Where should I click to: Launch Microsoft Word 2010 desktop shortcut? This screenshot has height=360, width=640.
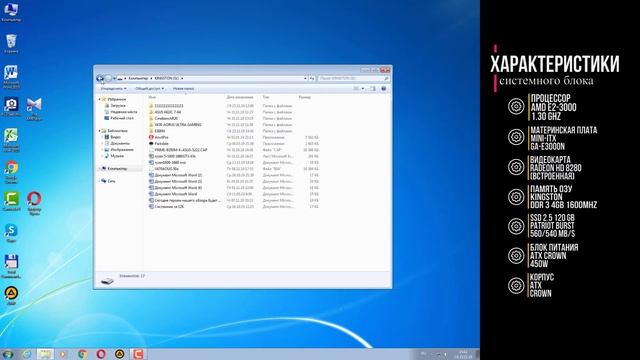click(x=11, y=76)
